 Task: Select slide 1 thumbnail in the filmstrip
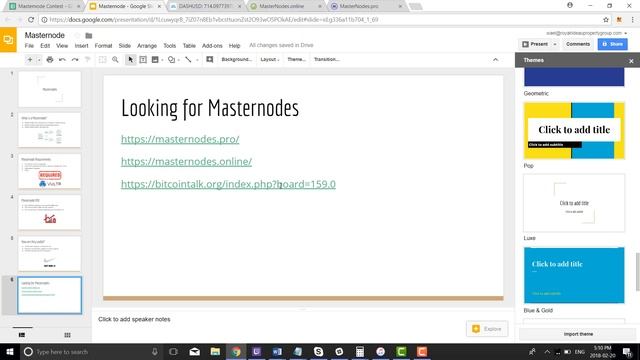[50, 89]
